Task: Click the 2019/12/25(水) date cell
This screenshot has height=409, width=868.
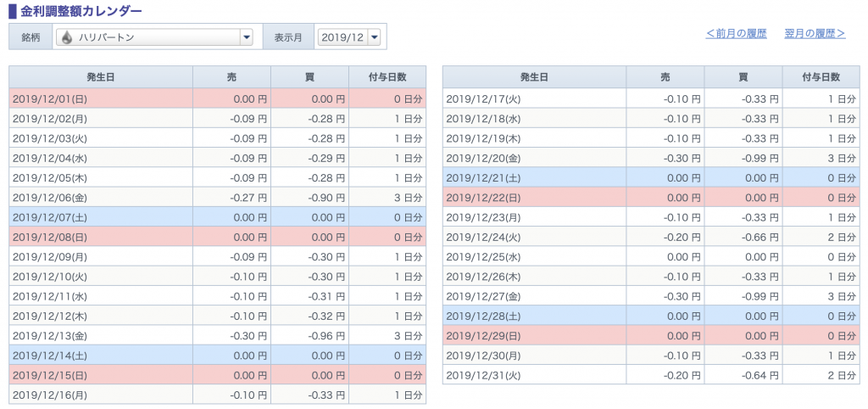Action: (535, 257)
